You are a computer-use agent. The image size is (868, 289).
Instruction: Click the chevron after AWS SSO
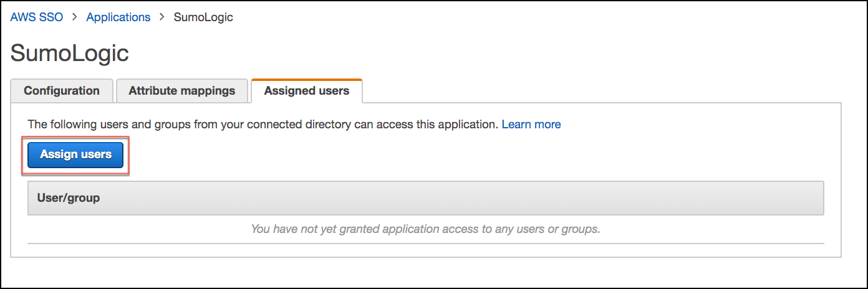[x=75, y=17]
